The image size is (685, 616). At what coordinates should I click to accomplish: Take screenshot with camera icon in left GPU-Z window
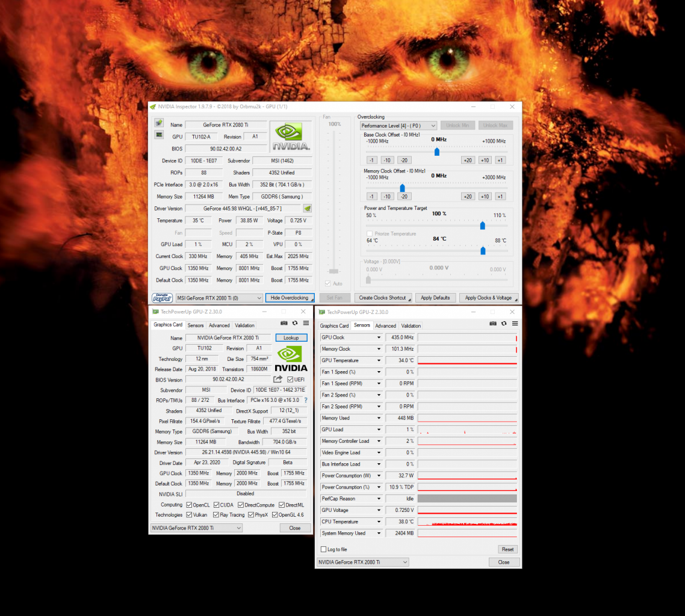click(284, 323)
